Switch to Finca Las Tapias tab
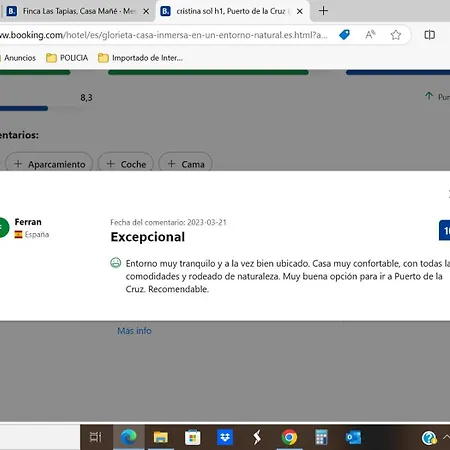 click(77, 11)
